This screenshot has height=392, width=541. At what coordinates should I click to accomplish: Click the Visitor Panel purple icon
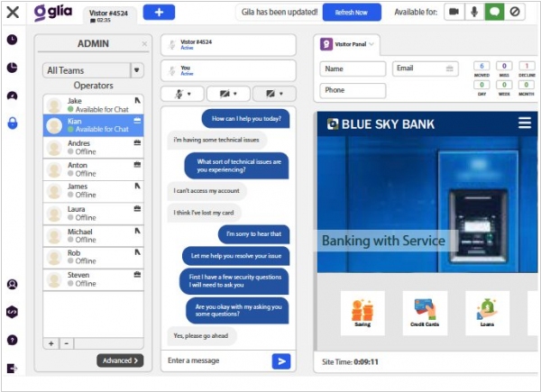pyautogui.click(x=326, y=44)
